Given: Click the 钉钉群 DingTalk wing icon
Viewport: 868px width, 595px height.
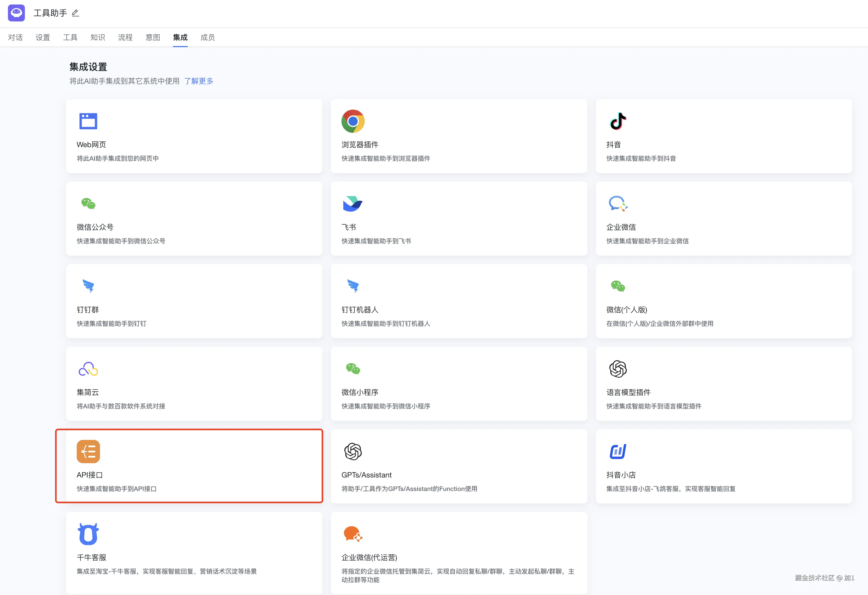Looking at the screenshot, I should point(88,286).
